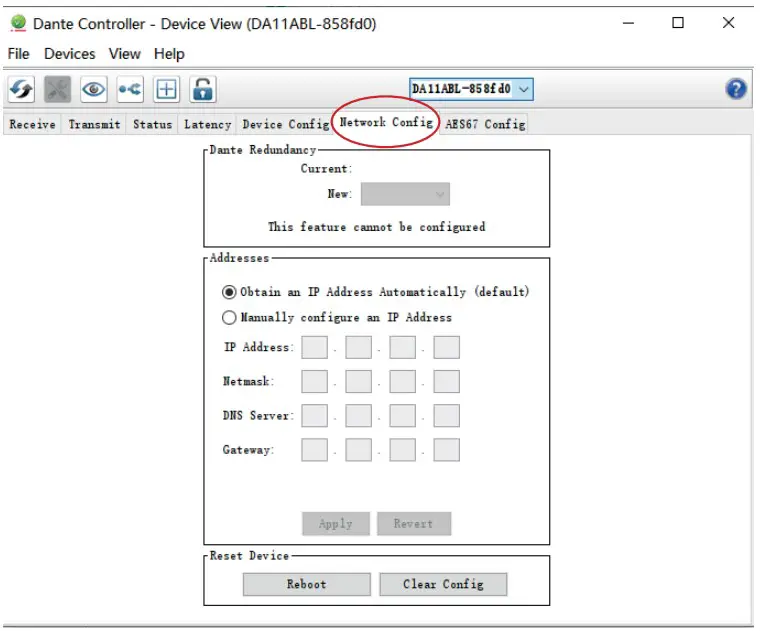Image resolution: width=760 pixels, height=631 pixels.
Task: Click the Apply button
Action: point(335,524)
